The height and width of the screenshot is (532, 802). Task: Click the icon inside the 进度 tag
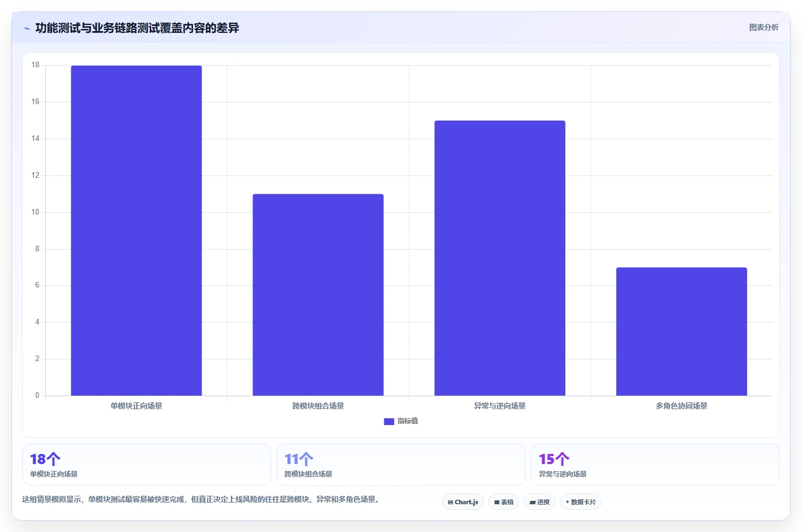click(x=533, y=503)
